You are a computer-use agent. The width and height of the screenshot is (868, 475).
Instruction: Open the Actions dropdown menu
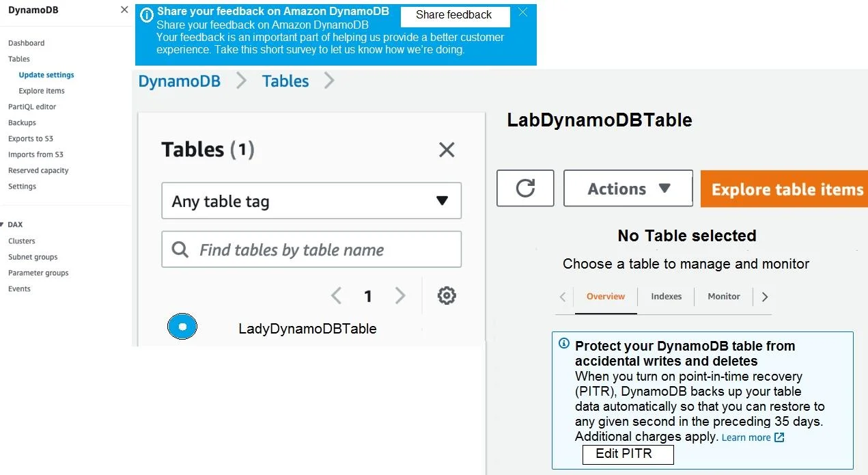(628, 188)
